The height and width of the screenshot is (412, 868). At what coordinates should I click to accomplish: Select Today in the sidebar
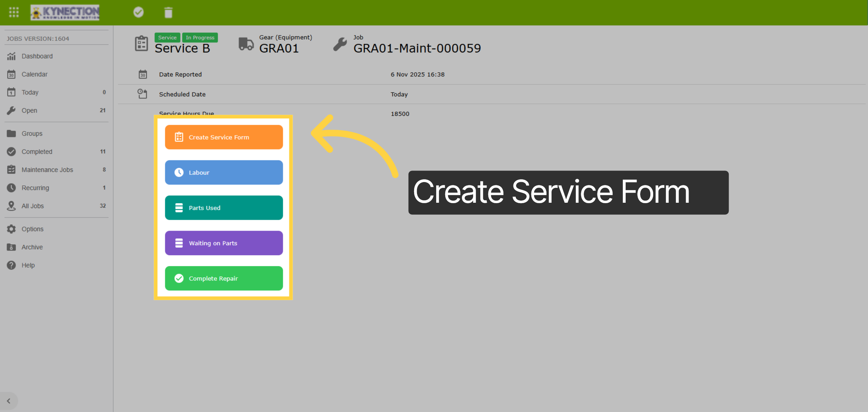tap(56, 92)
